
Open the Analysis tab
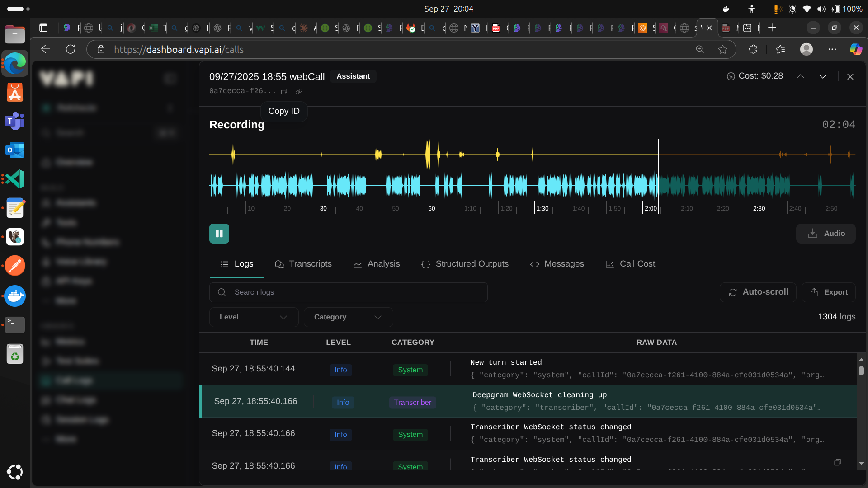(377, 264)
